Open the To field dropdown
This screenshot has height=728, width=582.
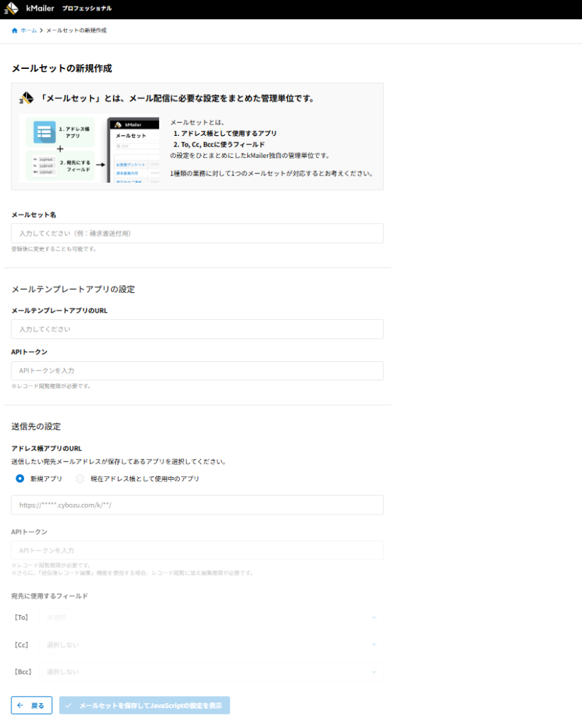[x=210, y=617]
